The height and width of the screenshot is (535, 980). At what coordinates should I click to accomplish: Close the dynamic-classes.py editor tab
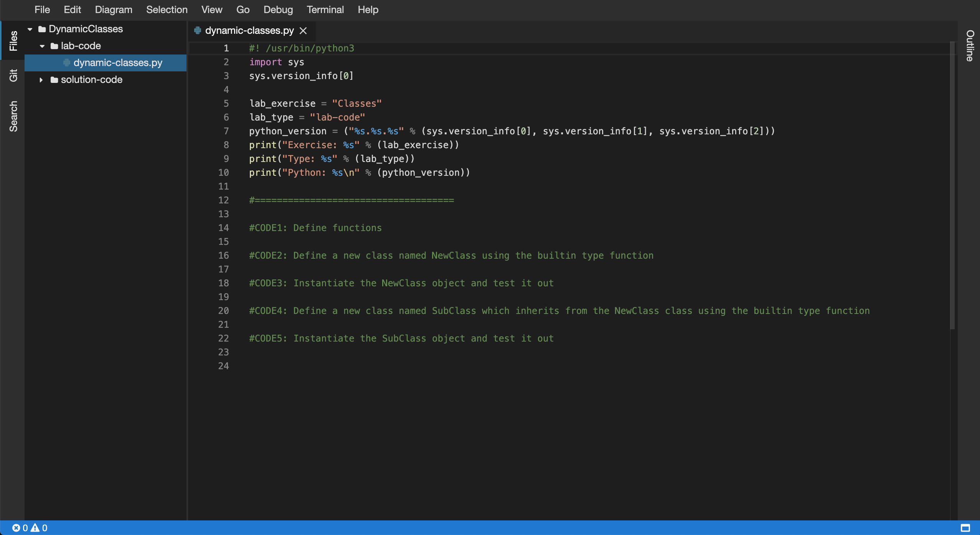tap(303, 30)
